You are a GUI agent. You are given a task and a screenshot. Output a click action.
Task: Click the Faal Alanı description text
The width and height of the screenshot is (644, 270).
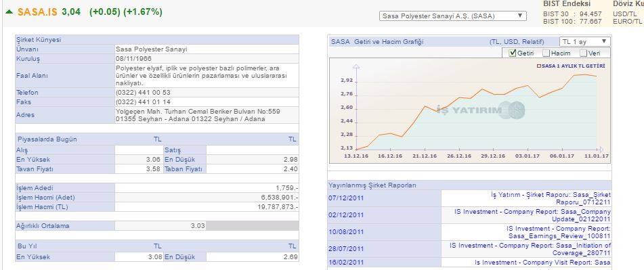(x=201, y=76)
